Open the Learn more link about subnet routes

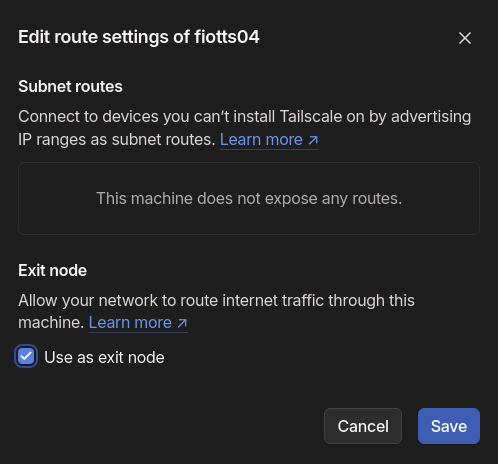click(x=269, y=140)
